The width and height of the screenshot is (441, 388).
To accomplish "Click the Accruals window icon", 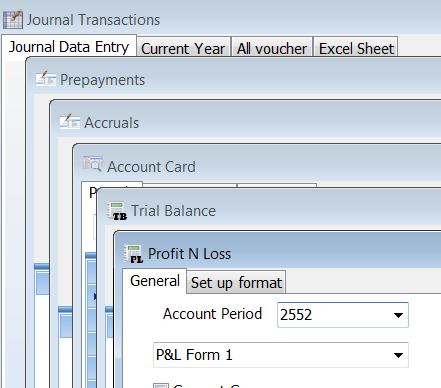I will (x=70, y=121).
